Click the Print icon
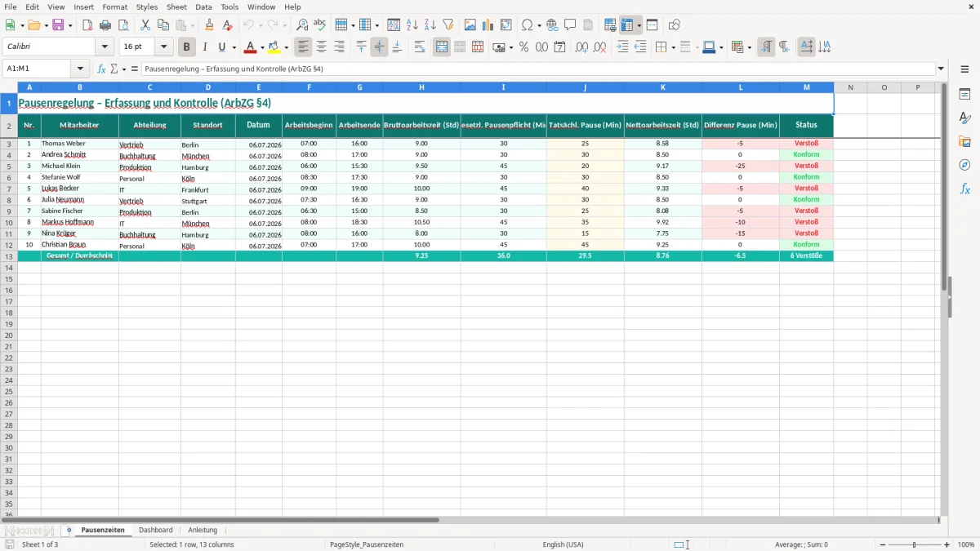980x551 pixels. 105,25
